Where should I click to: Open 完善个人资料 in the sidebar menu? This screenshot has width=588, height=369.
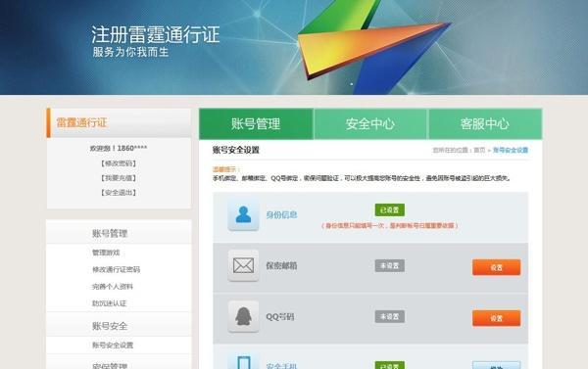click(x=113, y=287)
